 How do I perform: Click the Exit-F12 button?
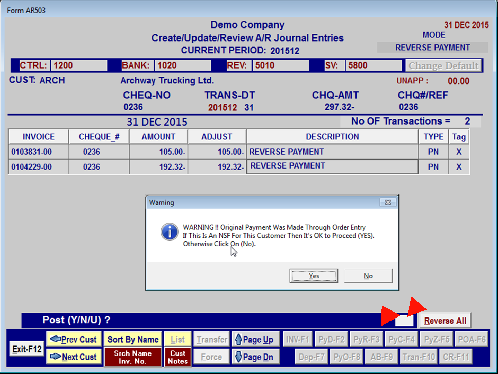coord(27,349)
